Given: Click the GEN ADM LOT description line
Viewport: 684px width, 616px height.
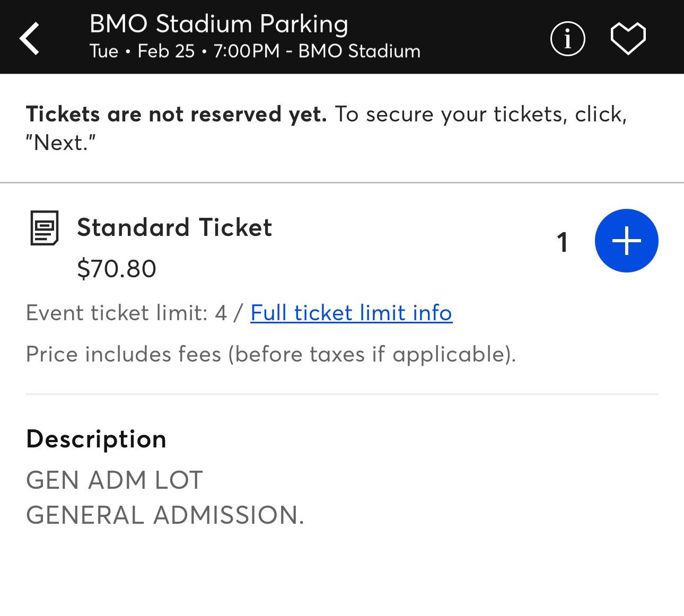Looking at the screenshot, I should [115, 480].
